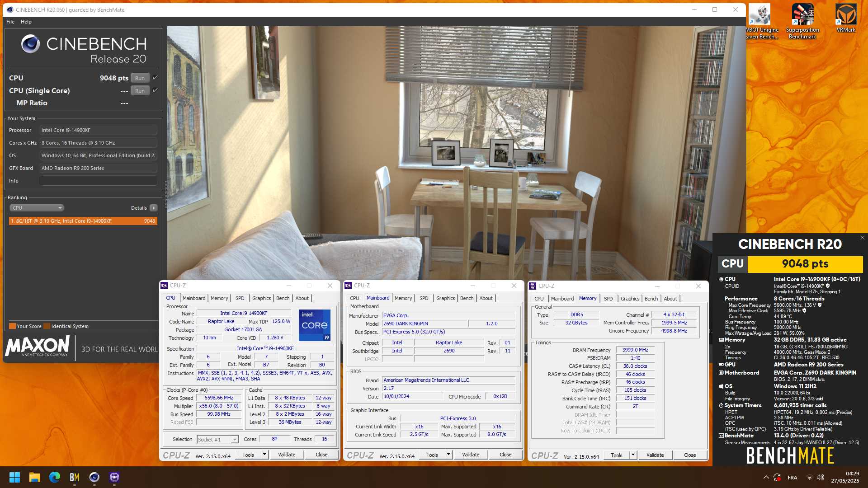Click the Maxon logo
The width and height of the screenshot is (868, 488).
click(x=38, y=346)
